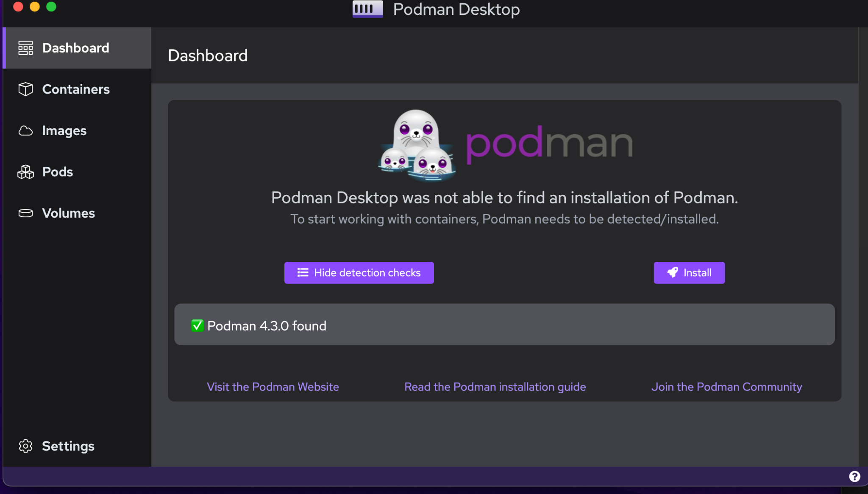Join the Podman Community
Image resolution: width=868 pixels, height=494 pixels.
pyautogui.click(x=726, y=386)
